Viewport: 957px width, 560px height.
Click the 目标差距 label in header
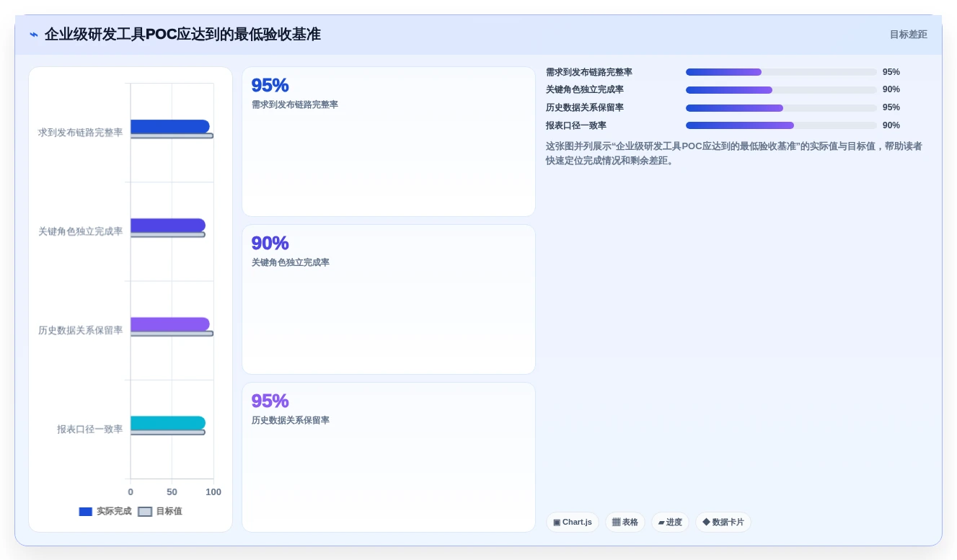coord(908,35)
